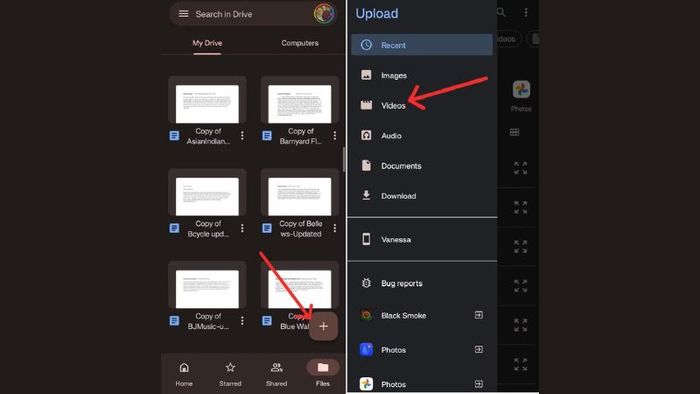
Task: Click the Audio headphone icon
Action: pos(366,135)
